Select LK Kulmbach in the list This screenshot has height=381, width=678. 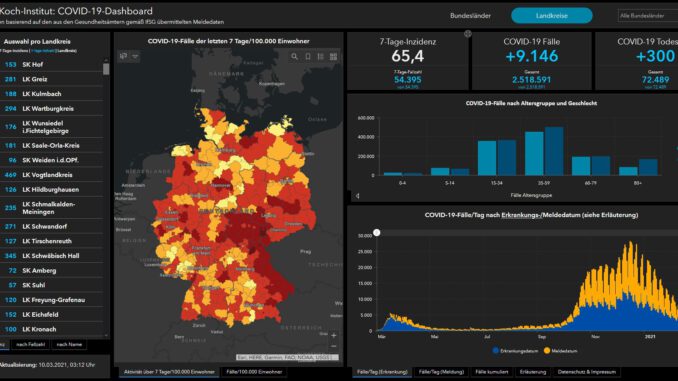51,94
